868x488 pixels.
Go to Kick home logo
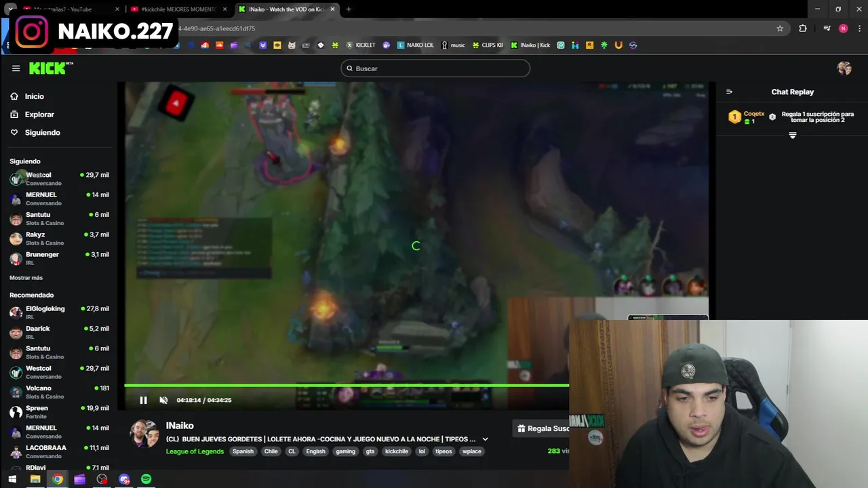tap(51, 68)
